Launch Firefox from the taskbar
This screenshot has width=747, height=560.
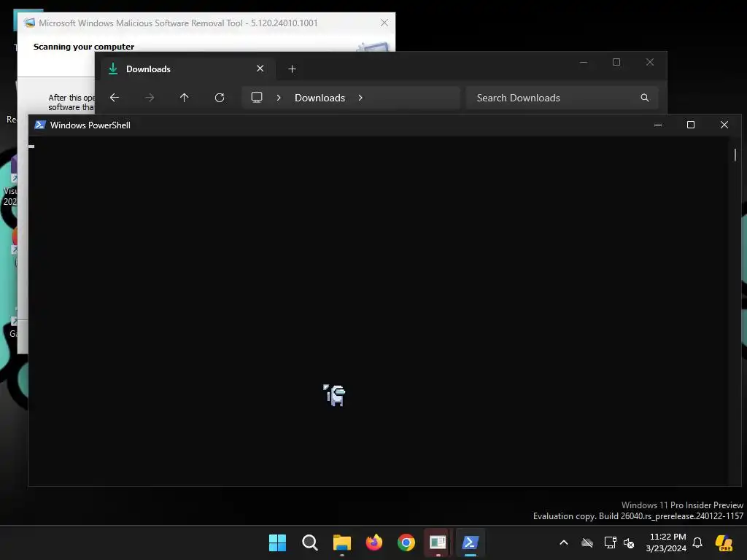click(x=374, y=542)
